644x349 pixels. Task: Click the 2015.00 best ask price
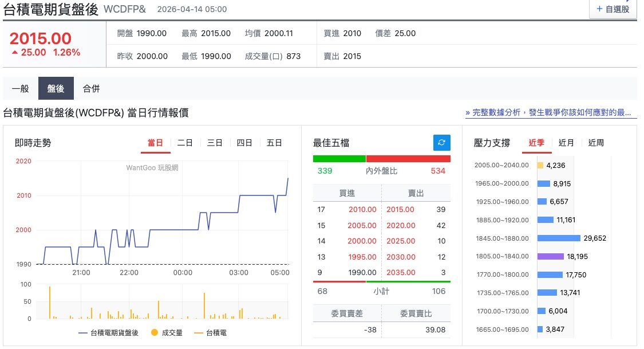coord(401,210)
